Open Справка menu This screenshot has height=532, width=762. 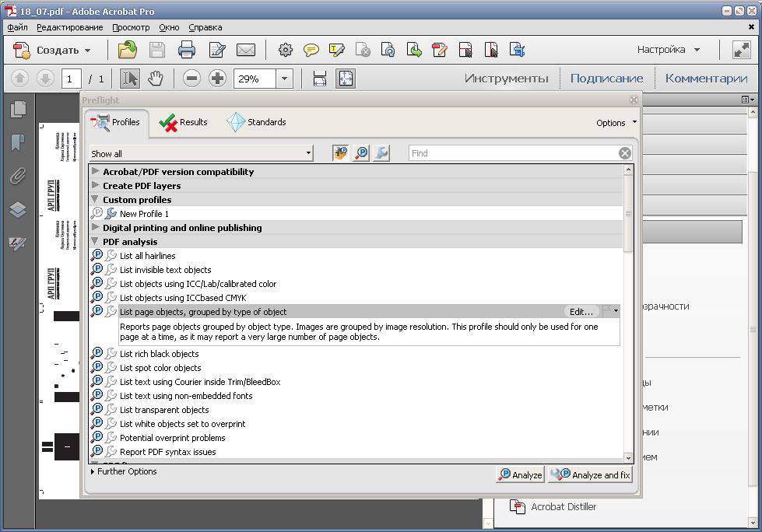pos(205,27)
